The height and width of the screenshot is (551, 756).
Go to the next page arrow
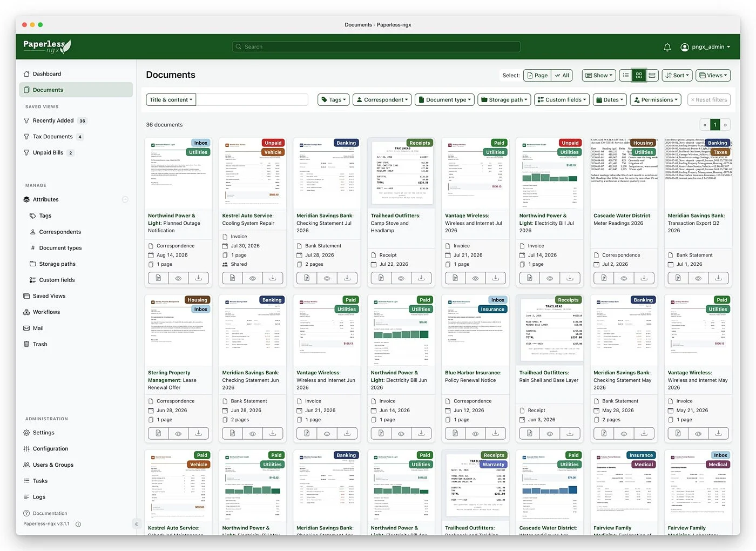click(x=725, y=125)
